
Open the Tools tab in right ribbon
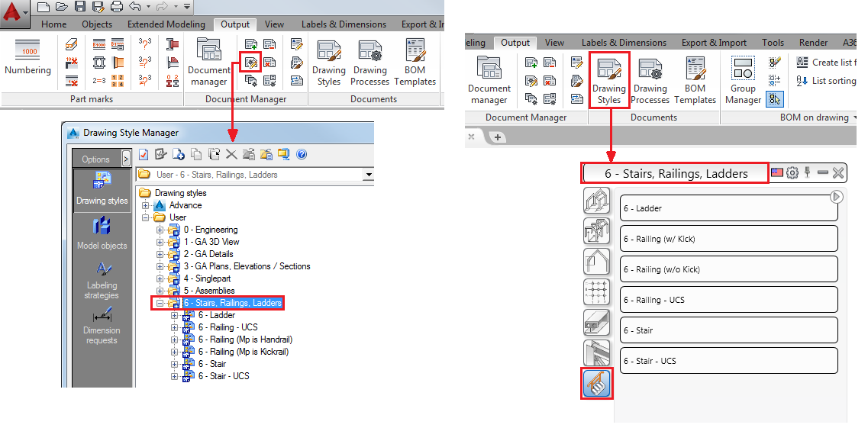pos(773,43)
